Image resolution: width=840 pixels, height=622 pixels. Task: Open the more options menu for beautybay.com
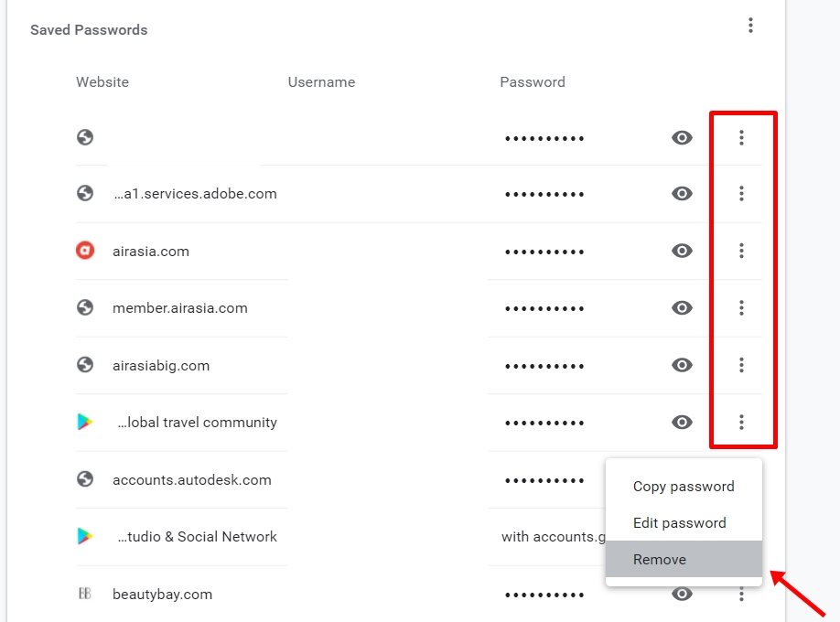[741, 593]
